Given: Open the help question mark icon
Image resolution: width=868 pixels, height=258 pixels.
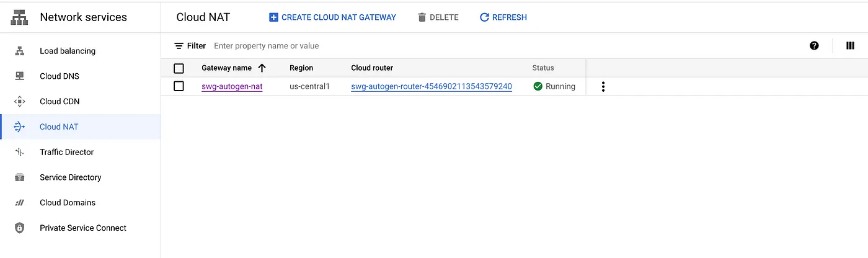Looking at the screenshot, I should (x=814, y=45).
